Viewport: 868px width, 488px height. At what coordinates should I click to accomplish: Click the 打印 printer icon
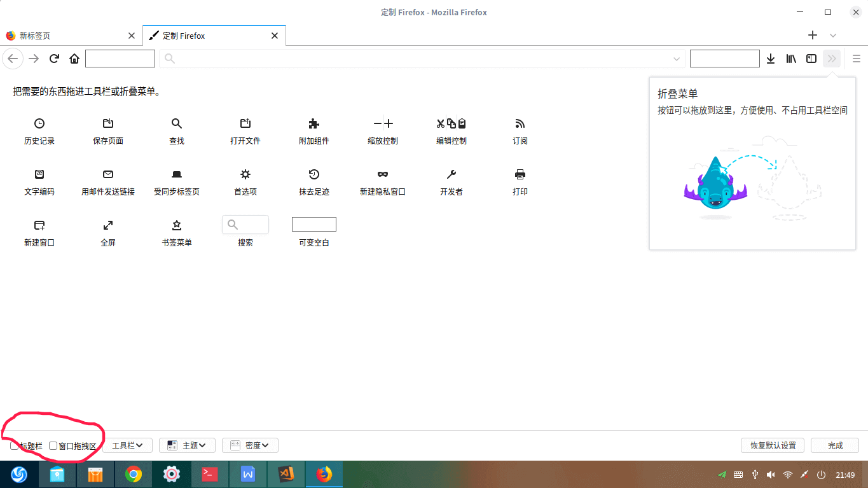tap(520, 174)
